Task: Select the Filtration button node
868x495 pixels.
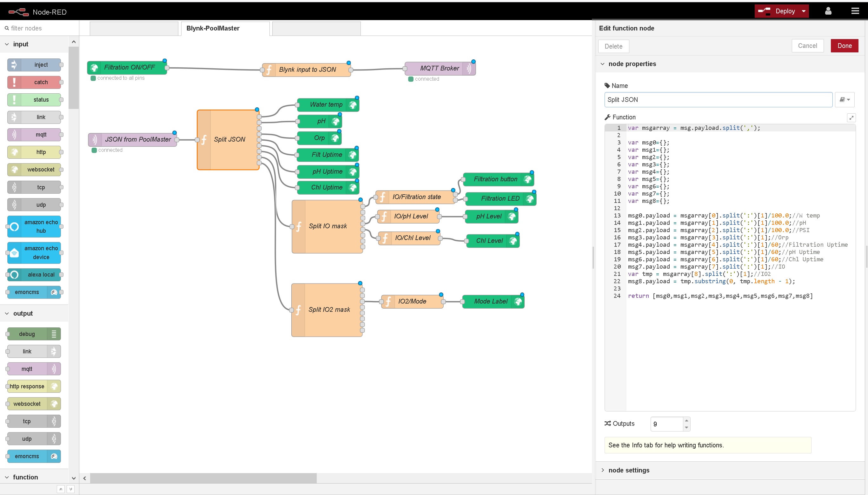Action: (x=498, y=179)
